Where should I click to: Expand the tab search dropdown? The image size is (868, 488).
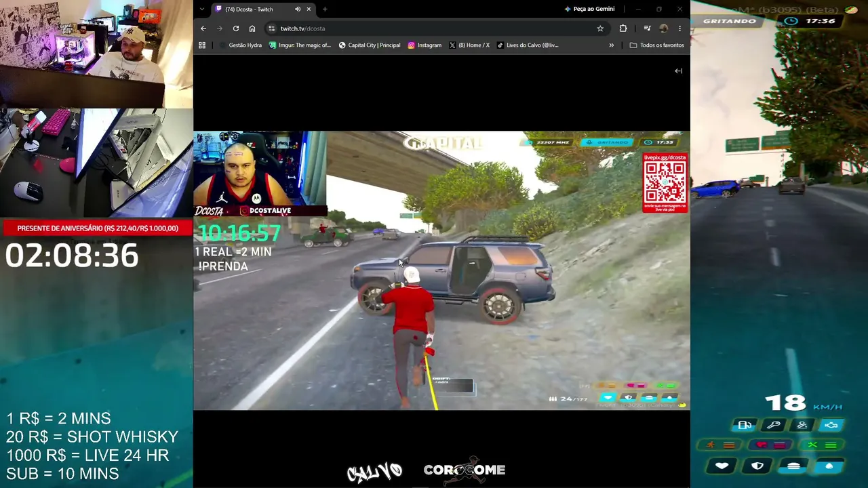coord(203,9)
